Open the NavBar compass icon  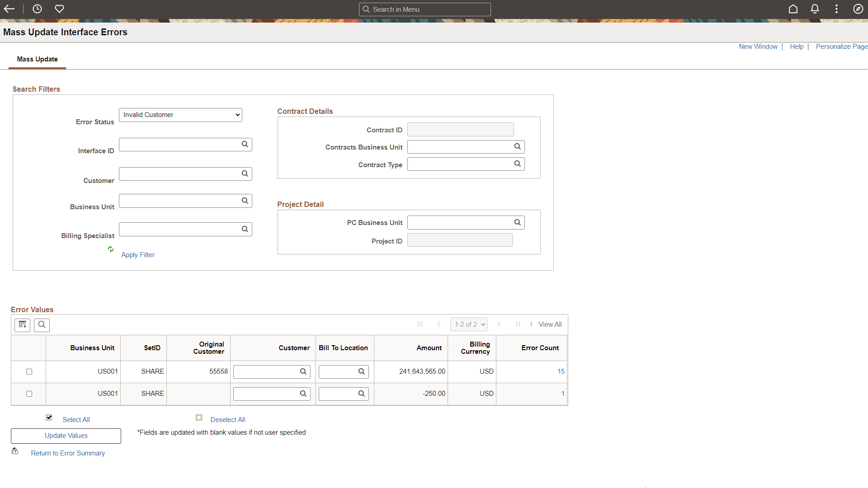858,9
